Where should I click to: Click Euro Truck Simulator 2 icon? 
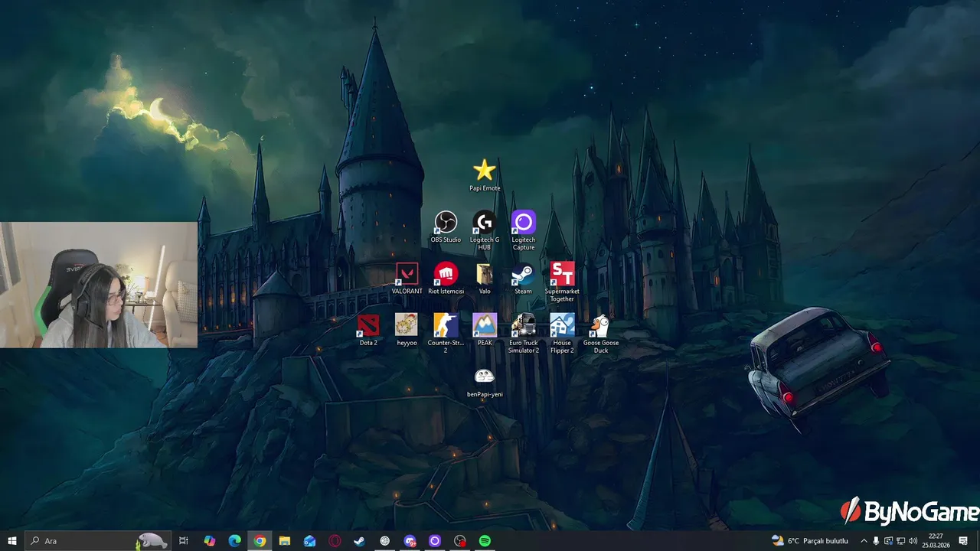[x=524, y=333]
